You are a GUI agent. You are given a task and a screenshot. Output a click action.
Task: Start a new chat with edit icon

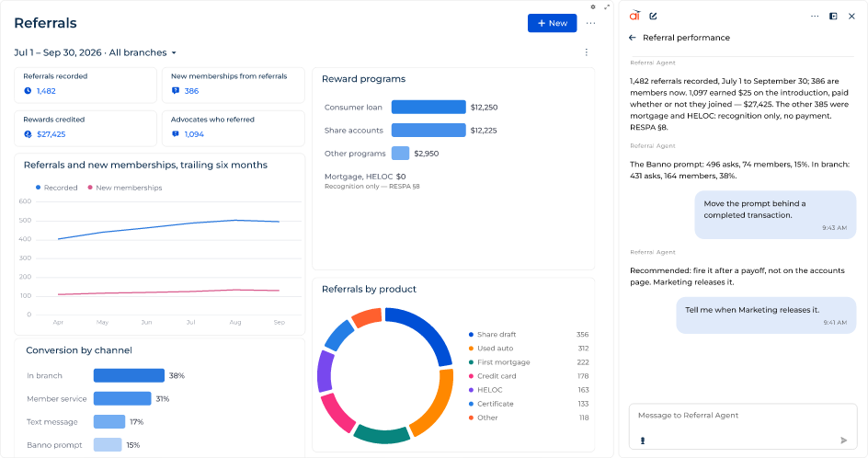pos(653,16)
